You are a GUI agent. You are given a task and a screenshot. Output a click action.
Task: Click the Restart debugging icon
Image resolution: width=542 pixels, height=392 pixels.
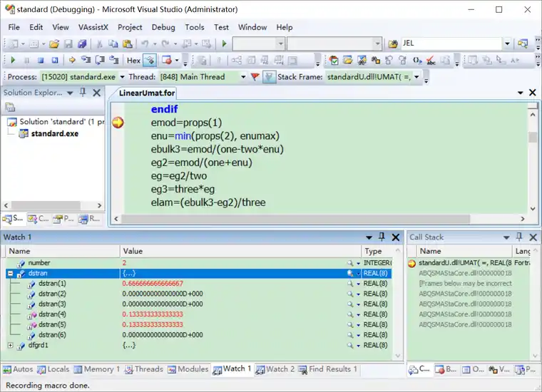pyautogui.click(x=55, y=61)
